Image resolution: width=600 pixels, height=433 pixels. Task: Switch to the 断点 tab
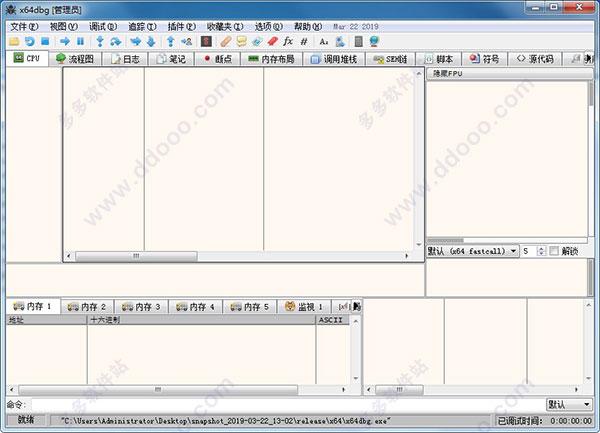(x=217, y=59)
